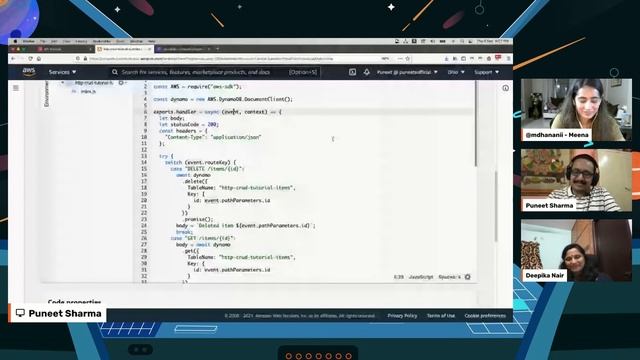The width and height of the screenshot is (640, 360).
Task: Click the DELETE /items/{id} case line
Action: (207, 169)
